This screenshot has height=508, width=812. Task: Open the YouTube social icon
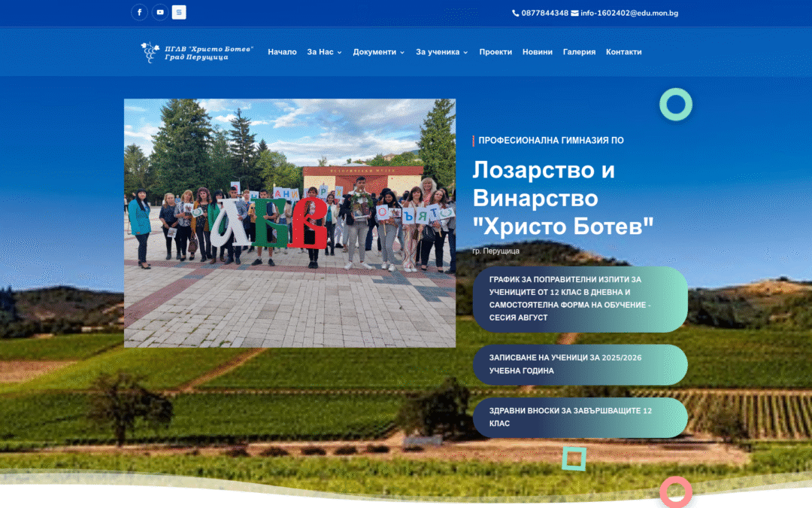coord(160,12)
